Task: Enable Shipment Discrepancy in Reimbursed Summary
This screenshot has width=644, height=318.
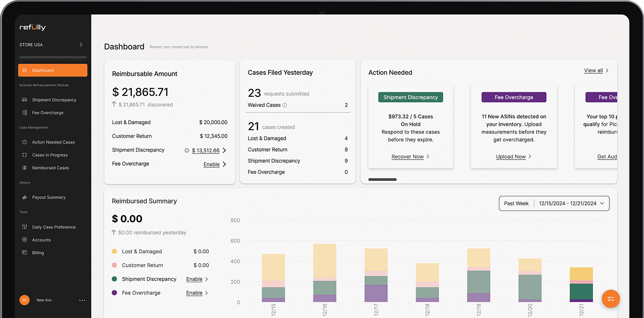Action: [x=194, y=279]
